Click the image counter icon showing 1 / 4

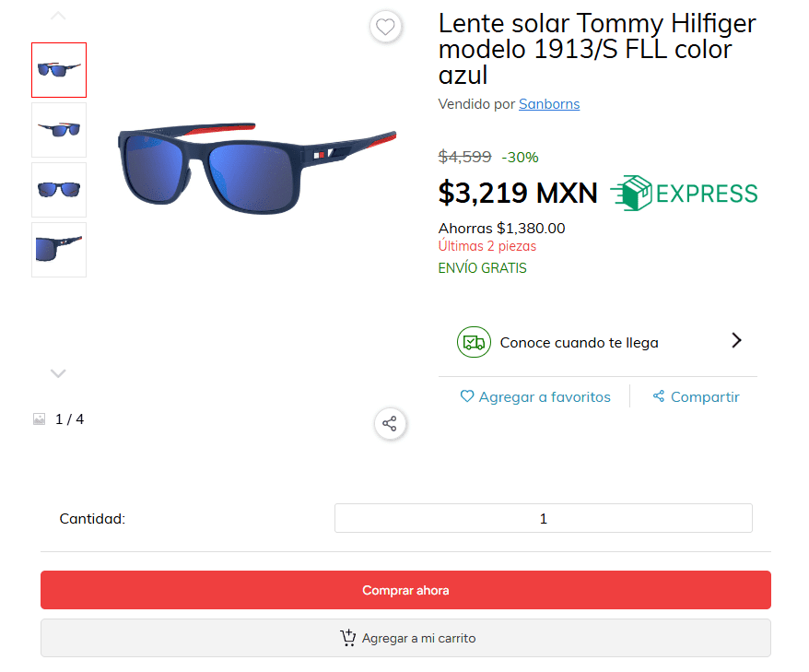click(39, 419)
